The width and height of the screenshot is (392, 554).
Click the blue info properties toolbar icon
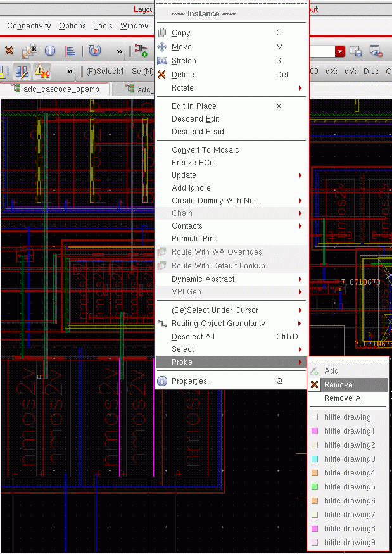[49, 51]
